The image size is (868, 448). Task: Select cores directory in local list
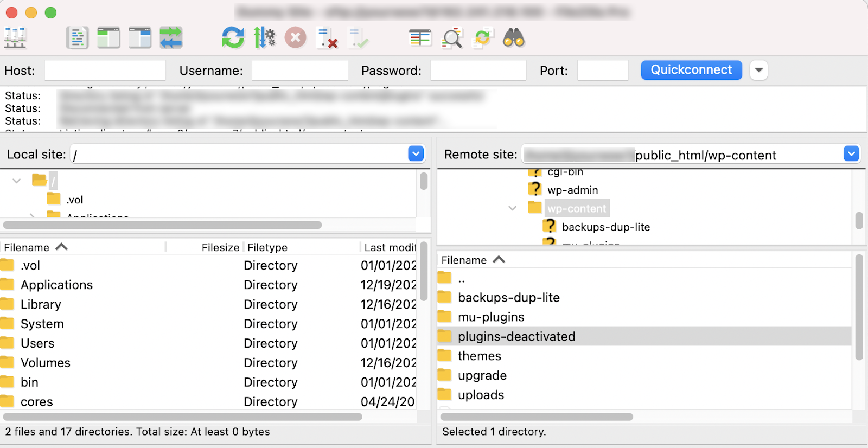pyautogui.click(x=209, y=401)
